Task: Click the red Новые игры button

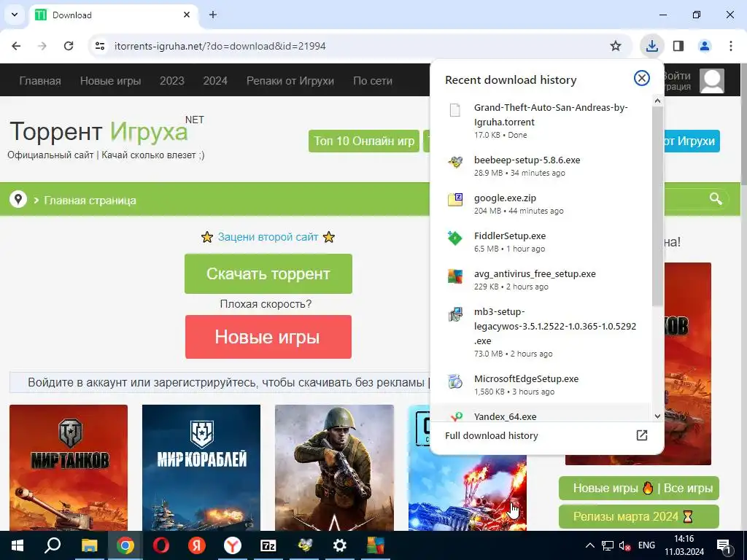Action: (x=268, y=337)
